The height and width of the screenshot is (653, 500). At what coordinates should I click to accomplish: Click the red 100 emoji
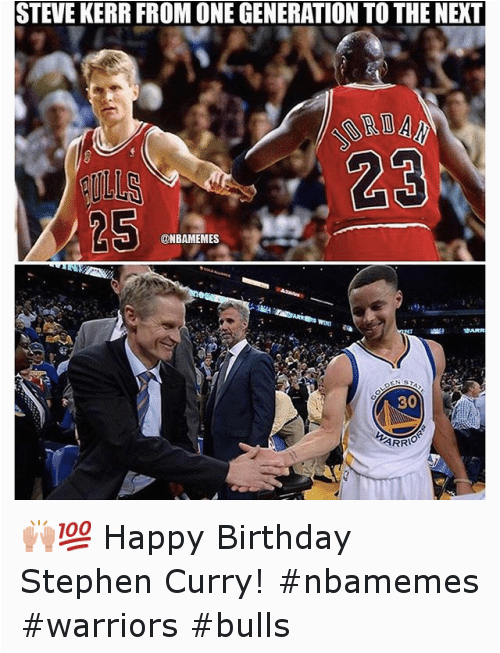[x=75, y=536]
